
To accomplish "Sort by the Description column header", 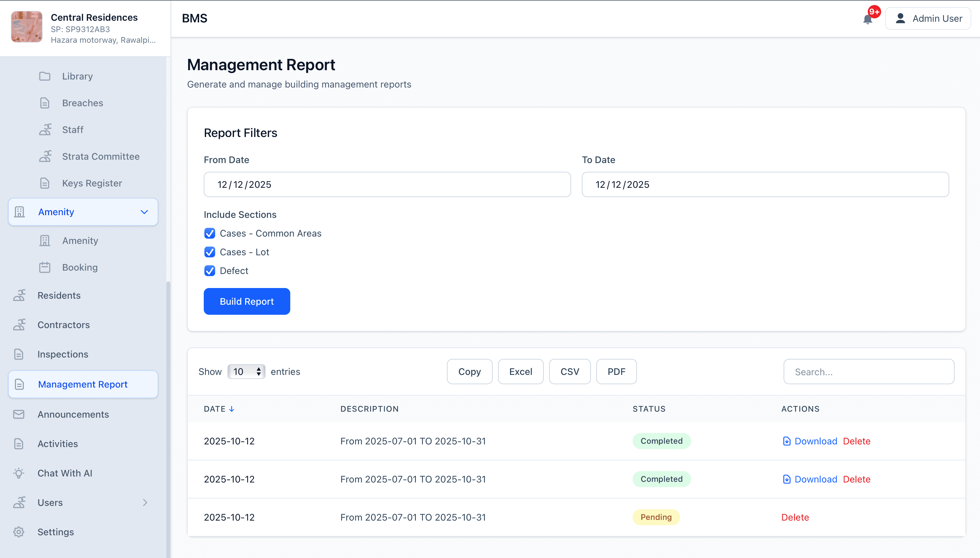I will pos(369,409).
